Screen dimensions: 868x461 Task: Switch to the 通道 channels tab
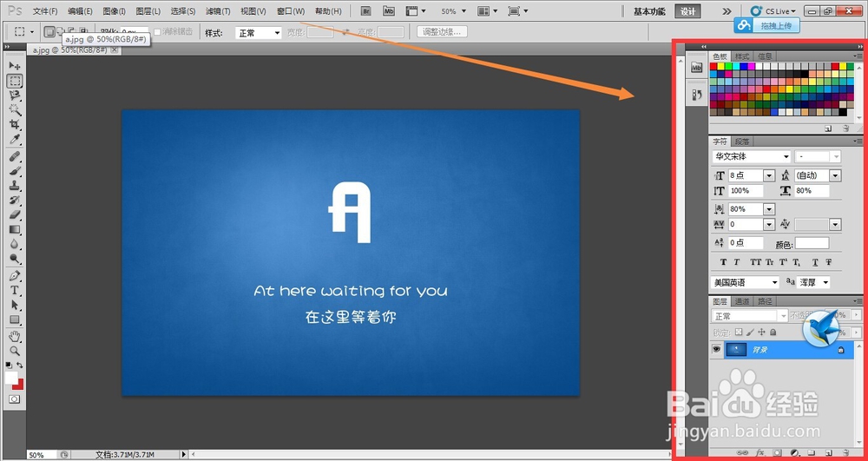point(742,301)
